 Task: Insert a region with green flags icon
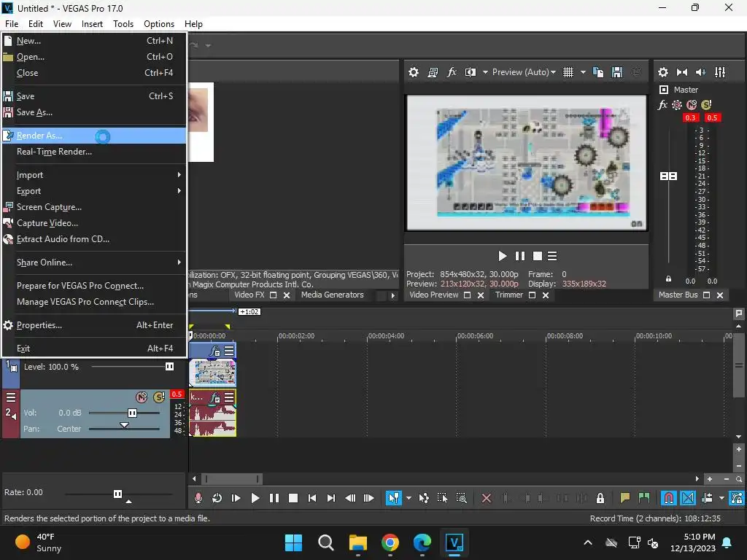[x=644, y=498]
